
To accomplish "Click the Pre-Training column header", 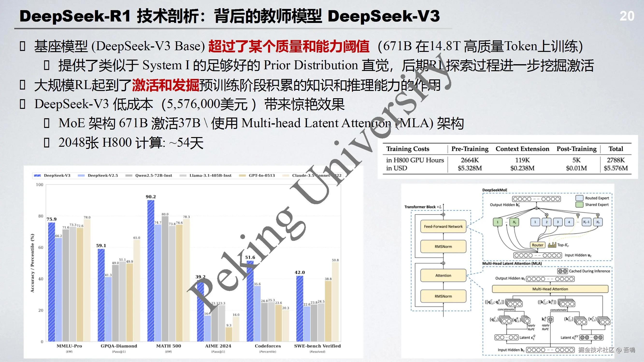I will point(470,149).
